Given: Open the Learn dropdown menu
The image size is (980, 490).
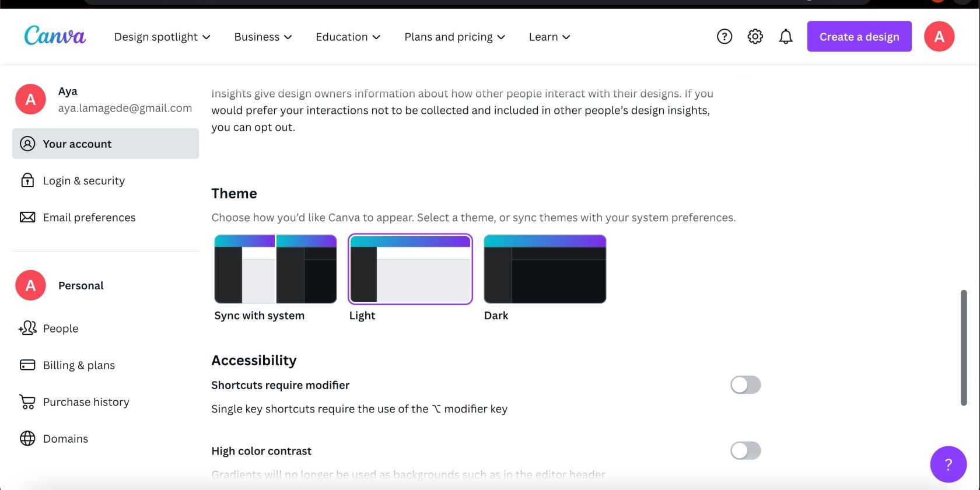Looking at the screenshot, I should pyautogui.click(x=549, y=37).
